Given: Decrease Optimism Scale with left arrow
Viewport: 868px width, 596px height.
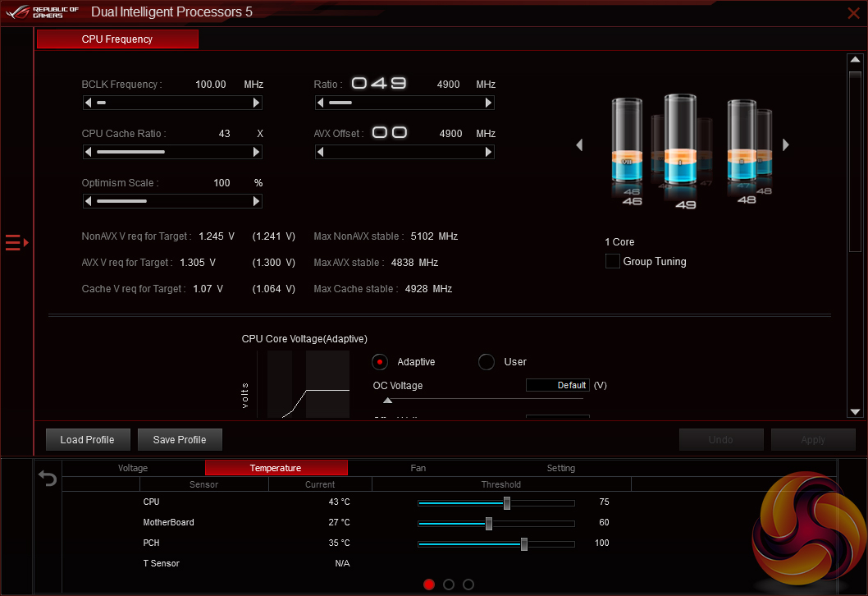Looking at the screenshot, I should [88, 201].
